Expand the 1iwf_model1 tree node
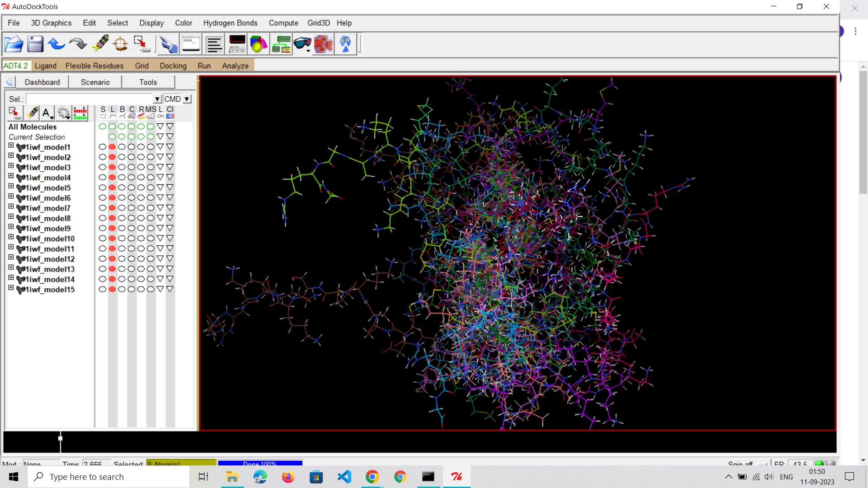This screenshot has height=488, width=868. click(11, 145)
